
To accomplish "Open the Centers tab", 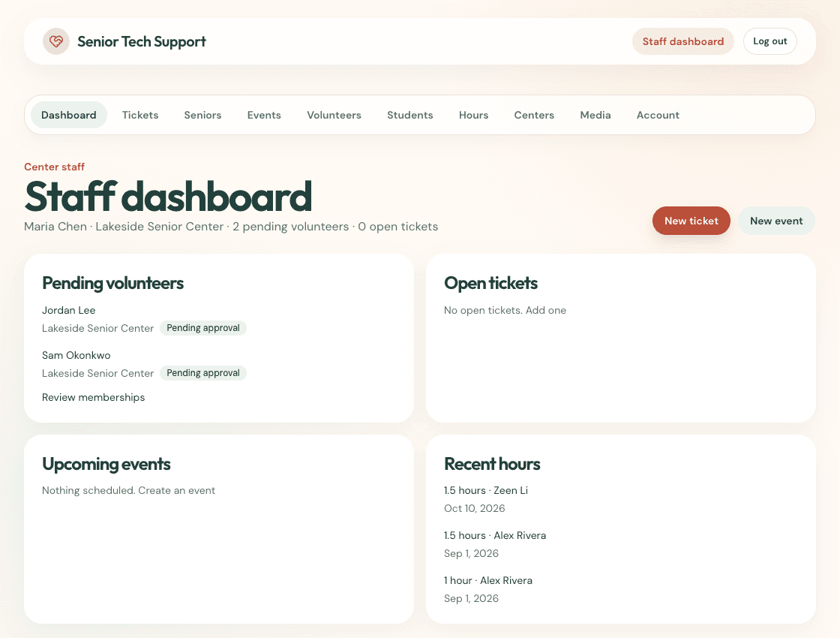I will click(534, 115).
